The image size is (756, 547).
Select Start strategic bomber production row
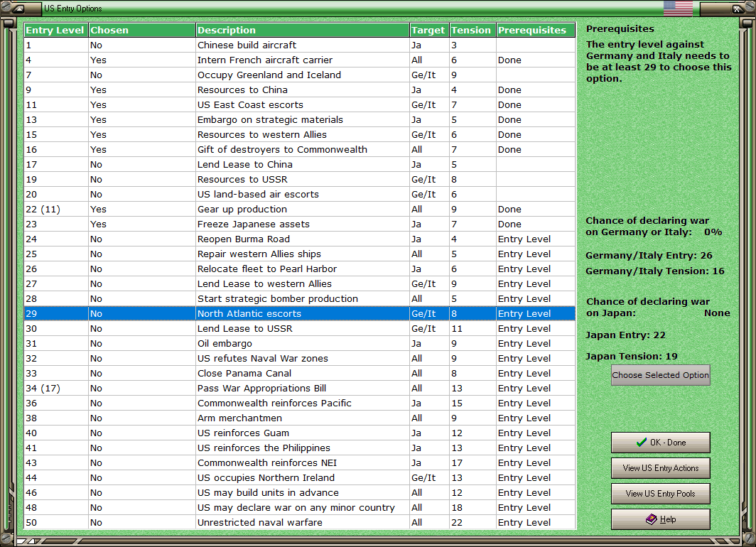pyautogui.click(x=300, y=299)
